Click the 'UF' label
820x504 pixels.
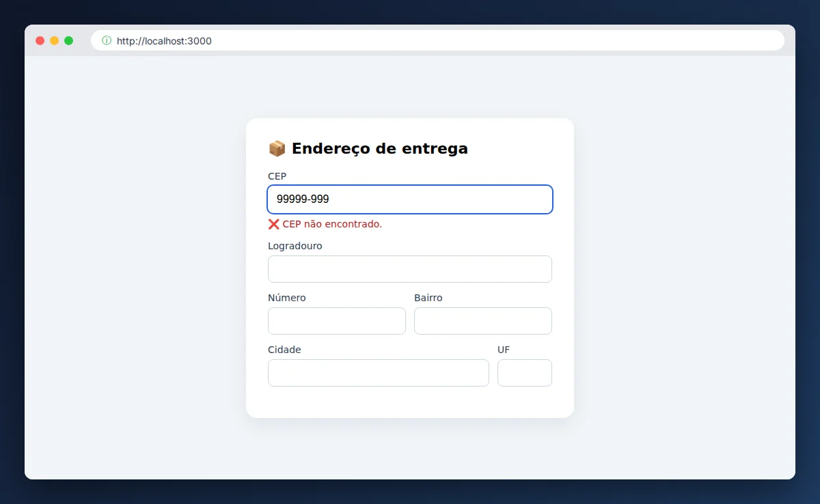[x=504, y=350]
